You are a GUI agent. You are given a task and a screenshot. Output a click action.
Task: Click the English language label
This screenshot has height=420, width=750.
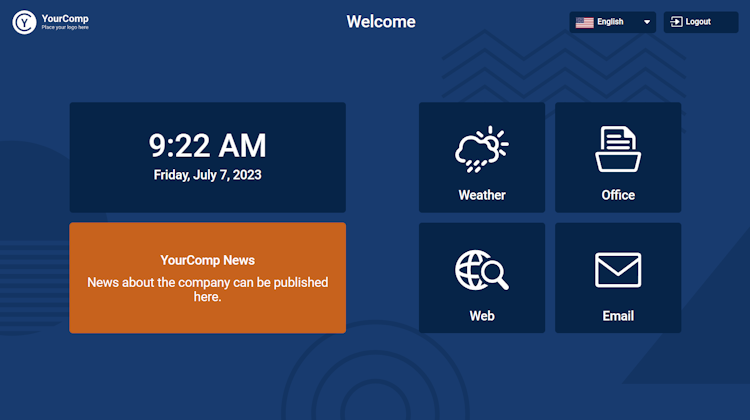click(x=610, y=22)
